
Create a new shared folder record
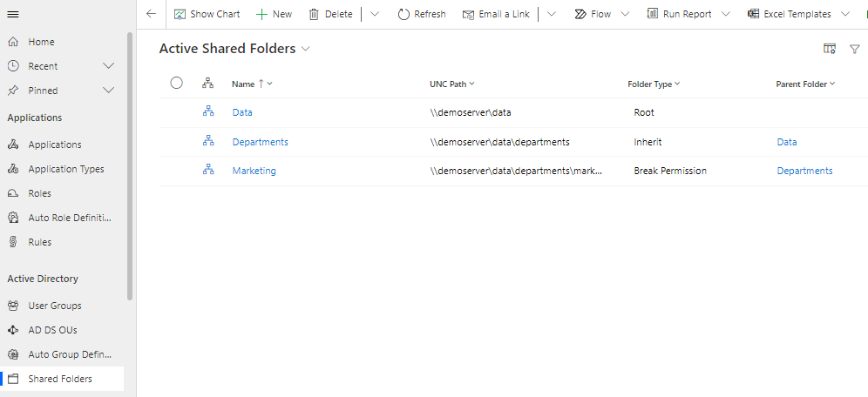tap(274, 14)
